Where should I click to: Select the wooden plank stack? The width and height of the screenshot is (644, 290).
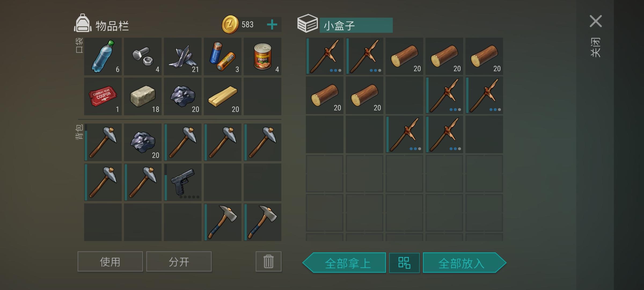tap(222, 96)
